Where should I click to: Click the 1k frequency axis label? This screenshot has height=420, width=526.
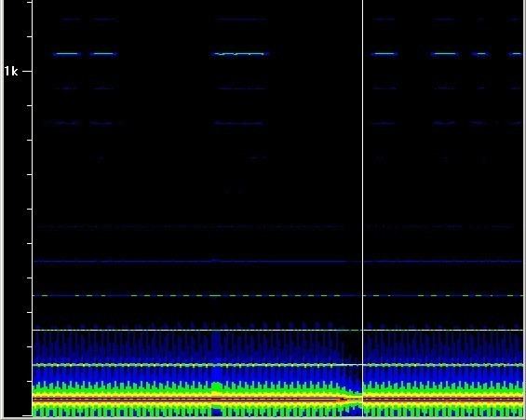tap(11, 71)
